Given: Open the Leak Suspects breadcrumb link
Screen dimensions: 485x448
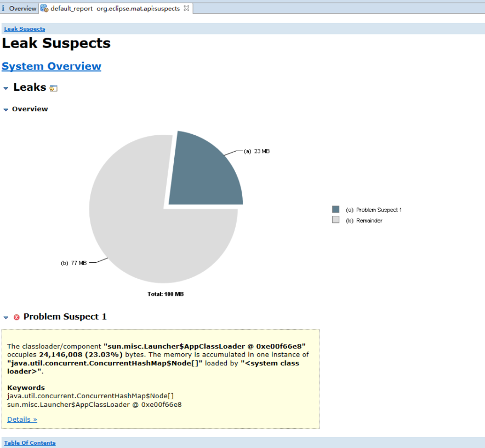Looking at the screenshot, I should click(x=25, y=29).
